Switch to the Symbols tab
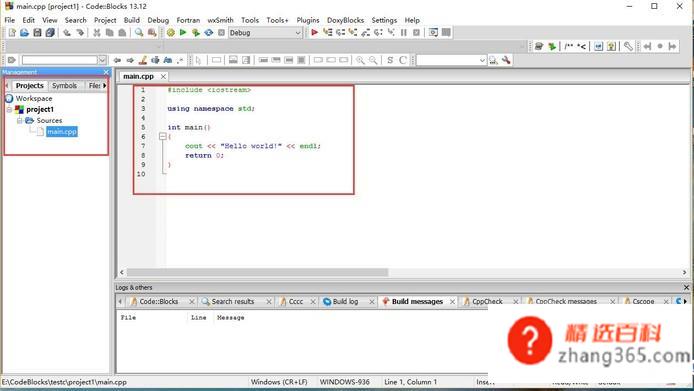 [x=64, y=85]
